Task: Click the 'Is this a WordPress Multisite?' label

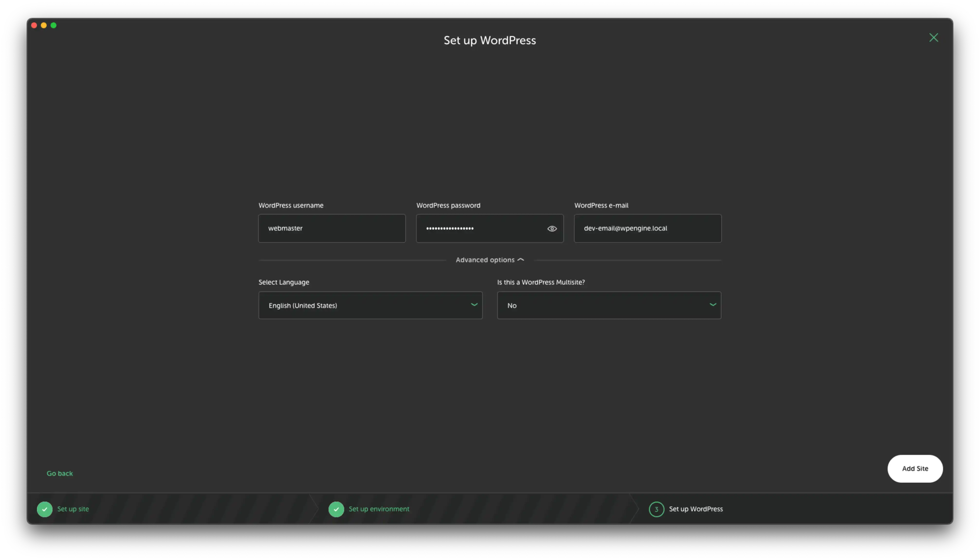Action: point(541,282)
